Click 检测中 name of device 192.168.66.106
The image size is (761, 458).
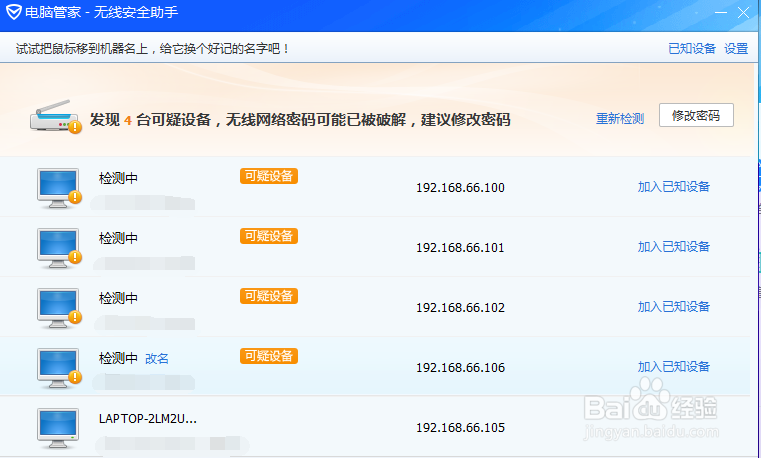118,358
